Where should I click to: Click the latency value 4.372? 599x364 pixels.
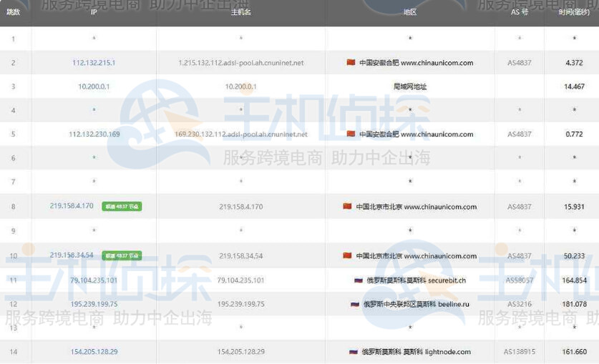(574, 63)
